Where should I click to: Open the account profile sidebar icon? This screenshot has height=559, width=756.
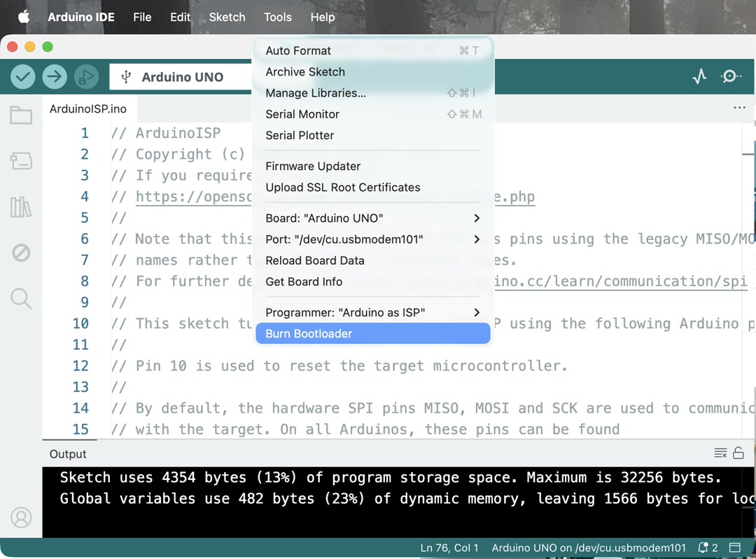coord(21,518)
